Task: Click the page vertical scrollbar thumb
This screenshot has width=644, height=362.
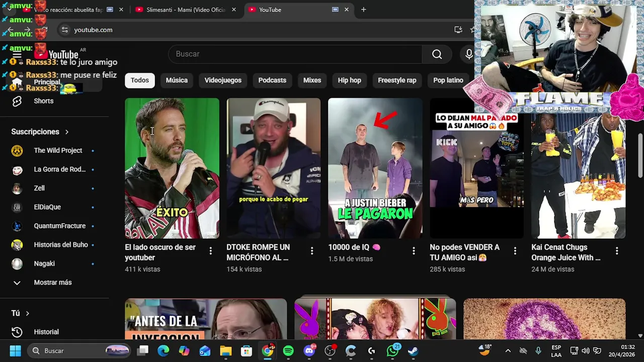Action: (x=640, y=156)
